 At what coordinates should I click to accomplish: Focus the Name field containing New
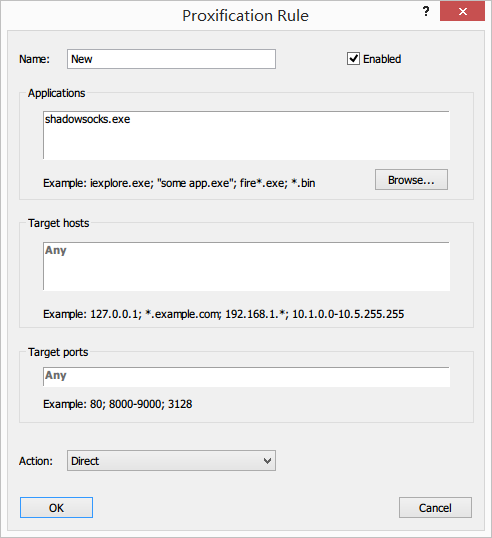[x=171, y=59]
